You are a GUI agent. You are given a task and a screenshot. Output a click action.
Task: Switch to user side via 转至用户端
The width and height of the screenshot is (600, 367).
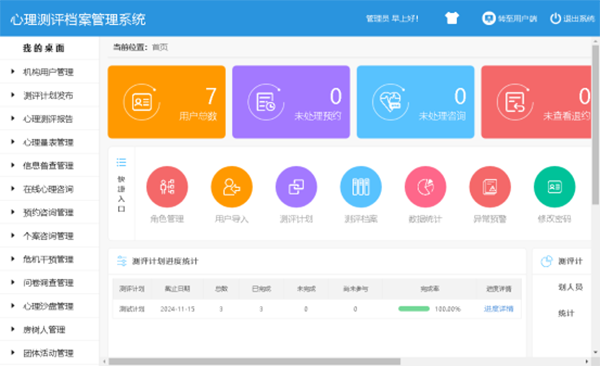coord(509,18)
